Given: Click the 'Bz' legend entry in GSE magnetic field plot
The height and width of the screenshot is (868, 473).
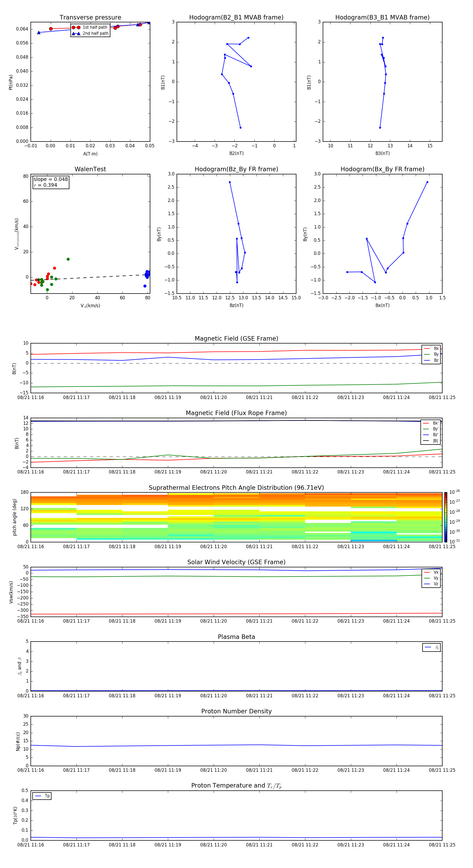Looking at the screenshot, I should click(431, 360).
